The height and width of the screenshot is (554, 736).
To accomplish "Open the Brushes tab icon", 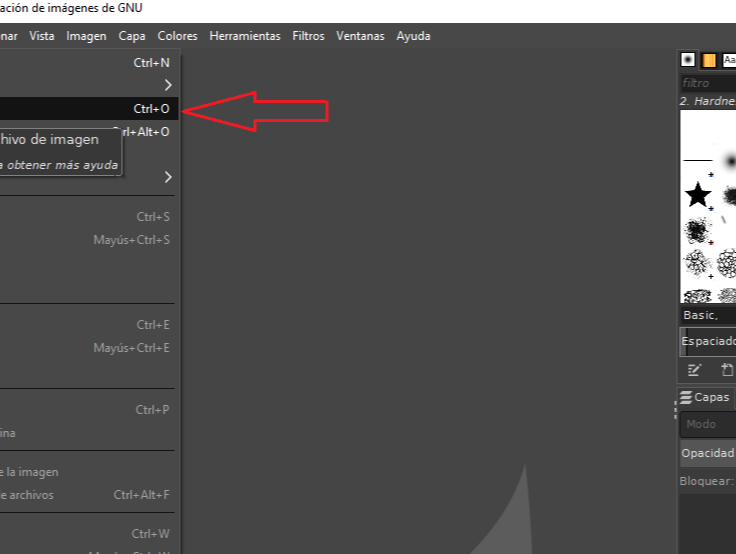I will coord(688,60).
